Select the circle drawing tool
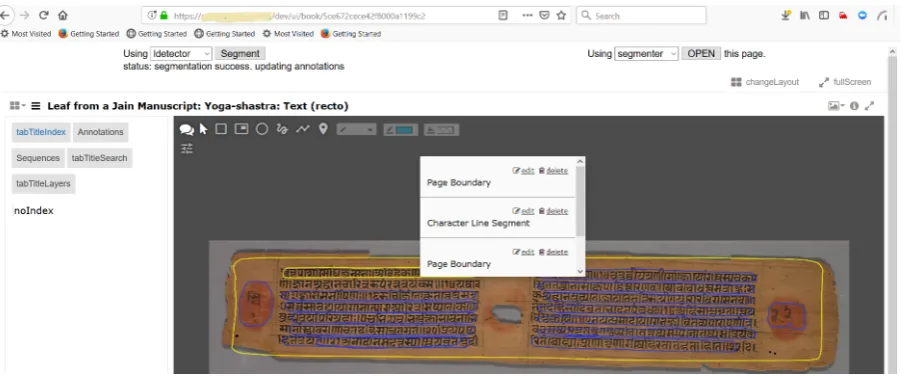 pyautogui.click(x=262, y=129)
